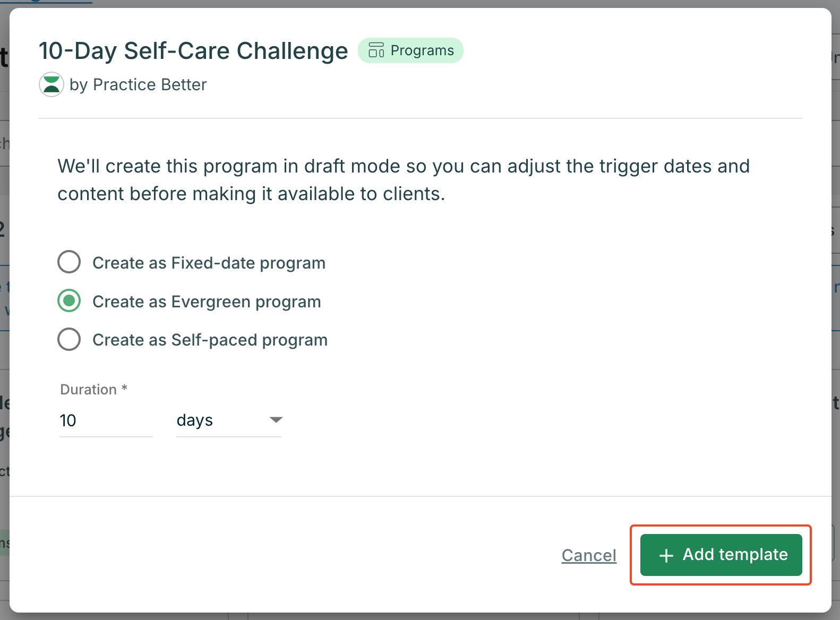Pick the Self-paced program radio button
840x620 pixels.
69,340
